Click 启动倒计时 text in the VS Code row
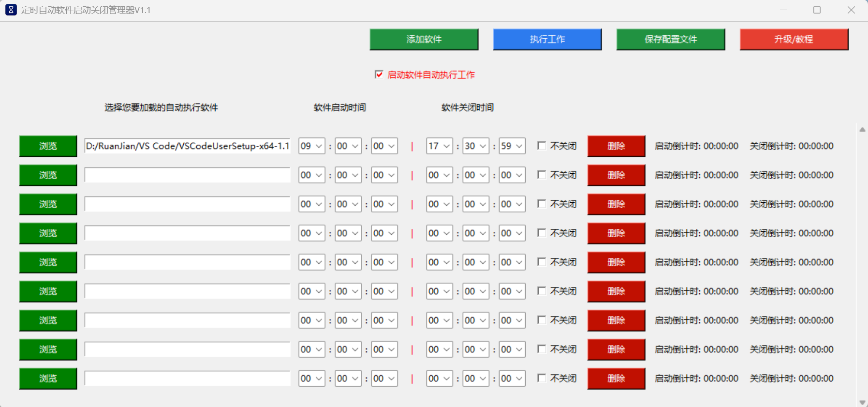 click(x=696, y=146)
